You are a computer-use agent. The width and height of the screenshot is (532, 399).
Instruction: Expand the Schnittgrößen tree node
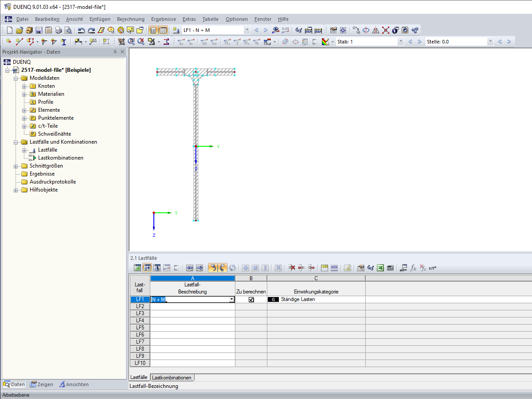16,166
